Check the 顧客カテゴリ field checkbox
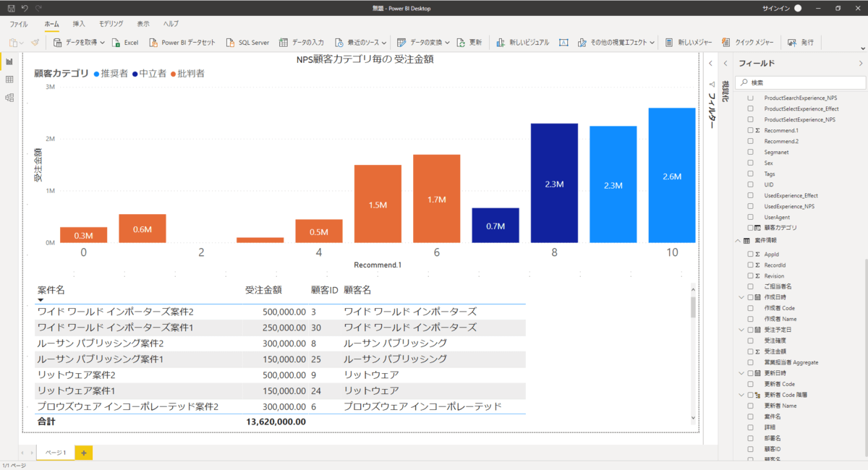Image resolution: width=868 pixels, height=470 pixels. [750, 228]
